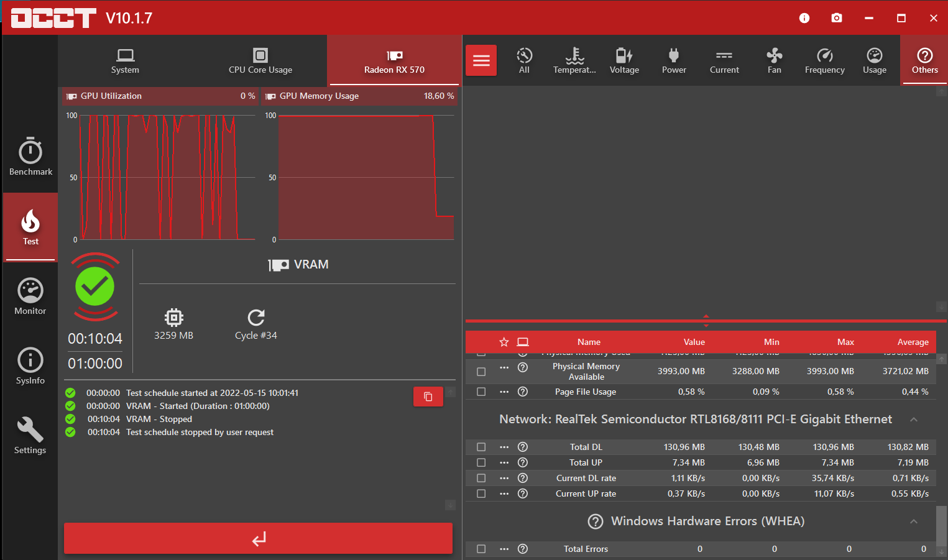The width and height of the screenshot is (948, 560).
Task: Tick the Total DL checkbox
Action: pos(481,447)
